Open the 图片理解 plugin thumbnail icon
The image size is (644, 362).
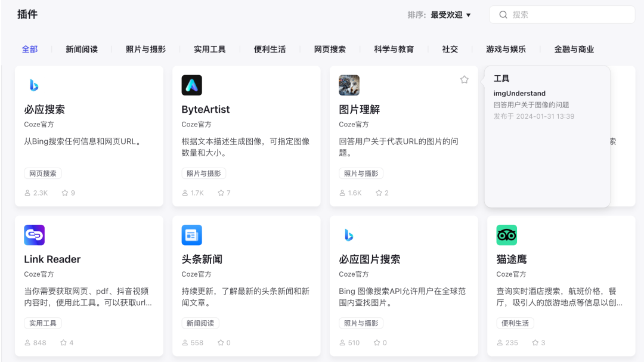click(x=349, y=85)
